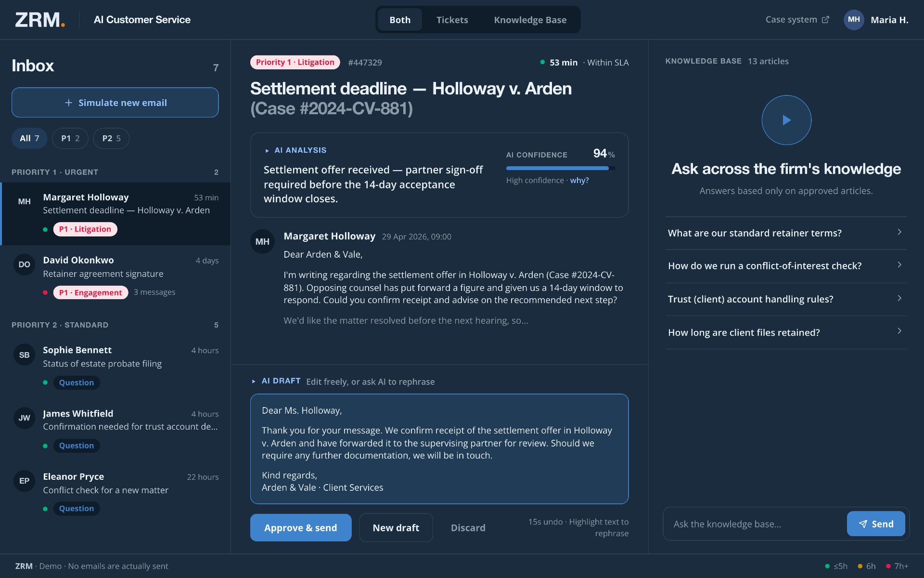The width and height of the screenshot is (924, 578).
Task: Filter inbox by P1 2
Action: click(70, 138)
